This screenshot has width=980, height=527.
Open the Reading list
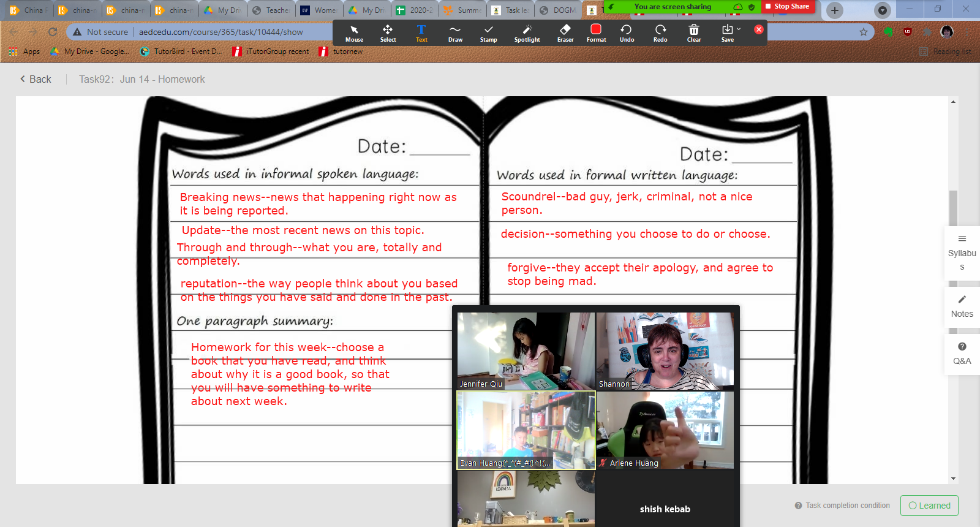point(946,51)
